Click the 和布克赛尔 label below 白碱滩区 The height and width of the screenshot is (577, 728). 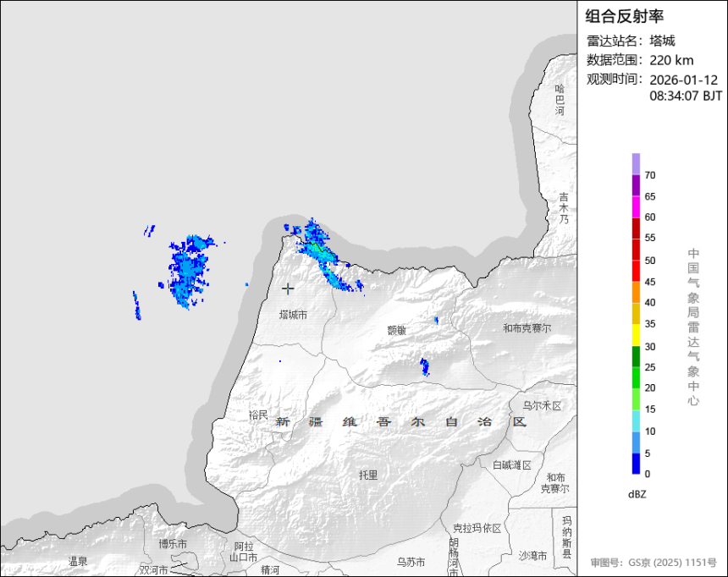pos(555,483)
